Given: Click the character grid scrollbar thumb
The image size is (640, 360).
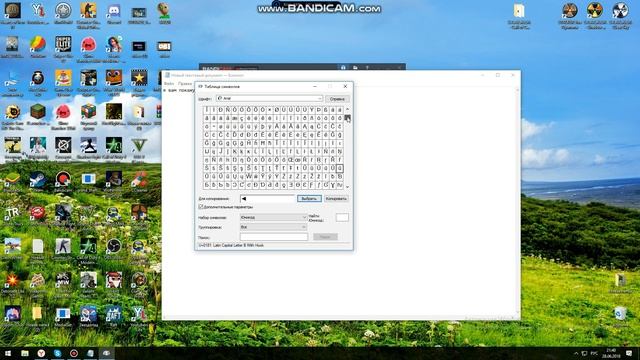Looking at the screenshot, I should (347, 118).
